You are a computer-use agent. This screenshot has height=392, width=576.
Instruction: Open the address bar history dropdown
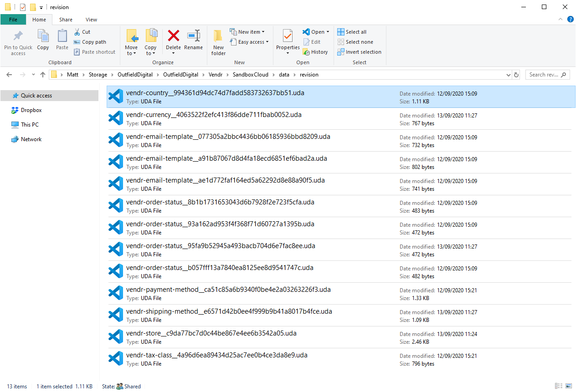click(x=509, y=75)
